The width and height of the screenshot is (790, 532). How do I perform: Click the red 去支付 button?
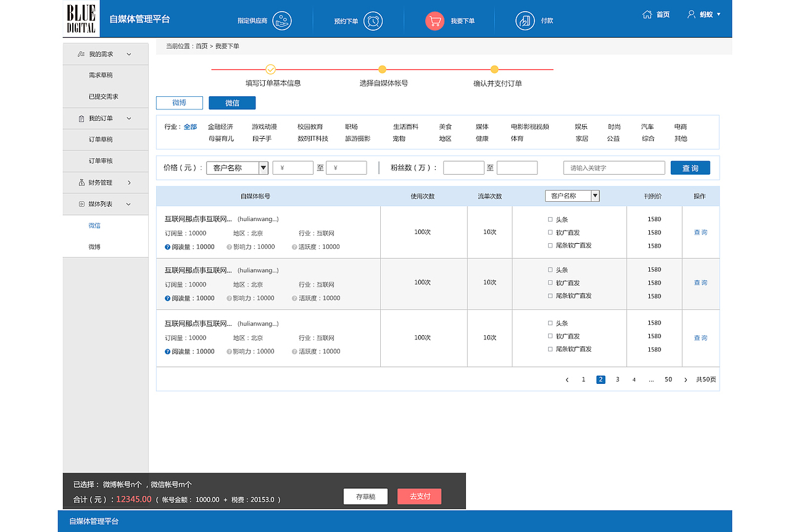click(x=420, y=496)
